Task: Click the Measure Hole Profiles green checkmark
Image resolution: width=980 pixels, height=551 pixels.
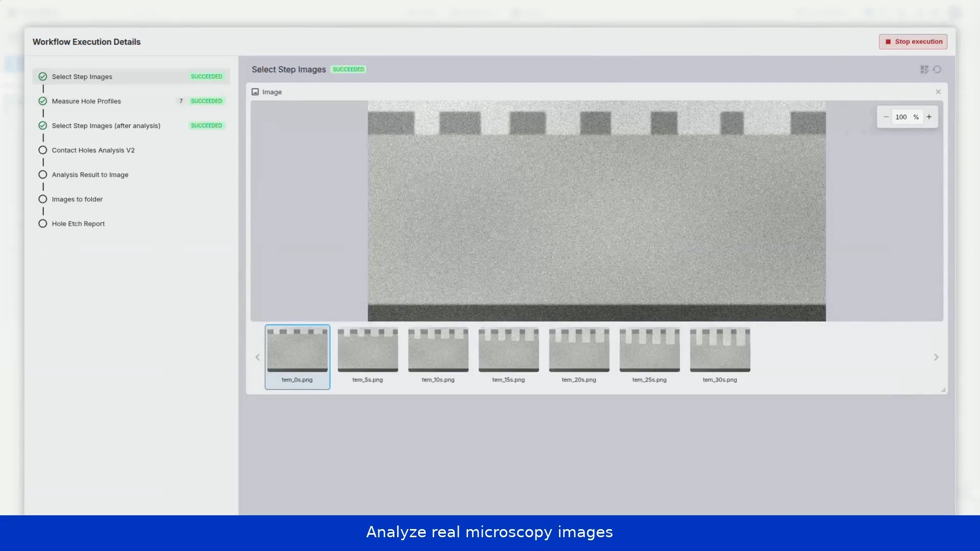Action: 43,101
